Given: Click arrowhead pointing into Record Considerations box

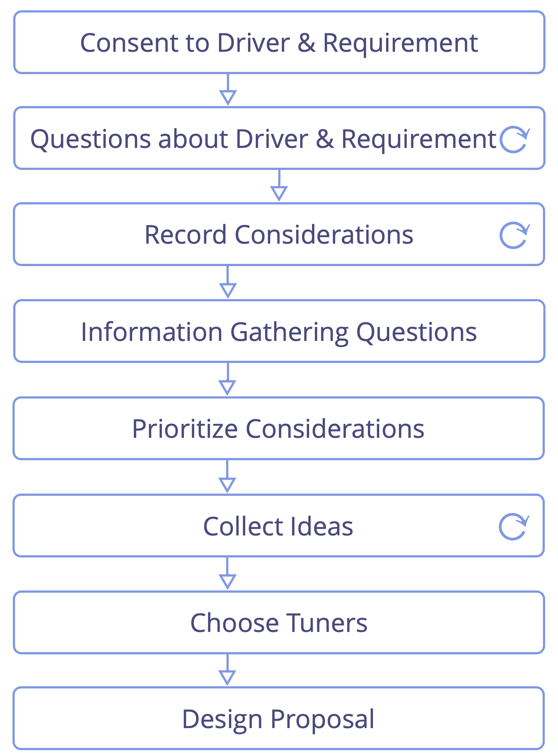Looking at the screenshot, I should pos(279,193).
